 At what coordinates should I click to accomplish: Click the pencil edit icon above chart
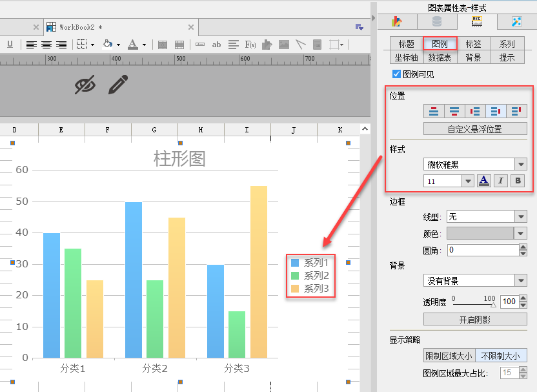click(118, 85)
